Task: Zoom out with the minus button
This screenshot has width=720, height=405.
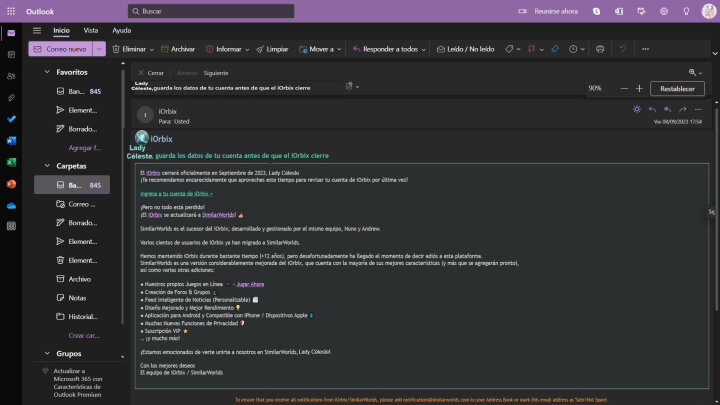Action: pyautogui.click(x=624, y=89)
